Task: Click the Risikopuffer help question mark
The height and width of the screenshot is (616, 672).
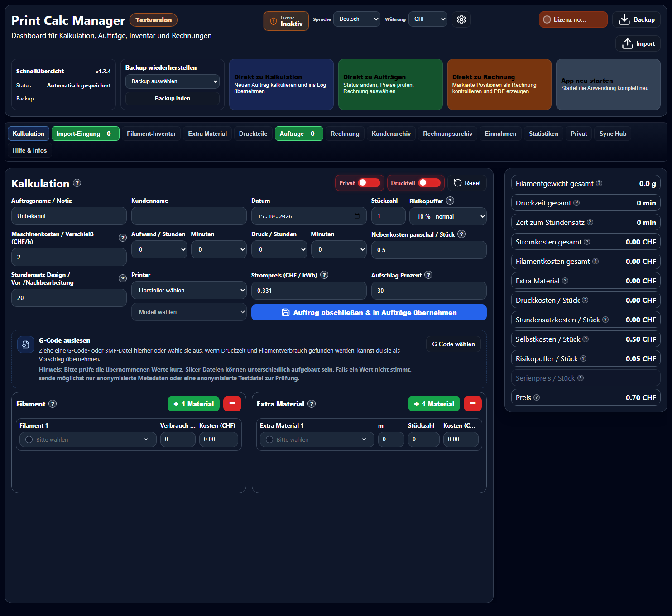Action: [x=450, y=201]
